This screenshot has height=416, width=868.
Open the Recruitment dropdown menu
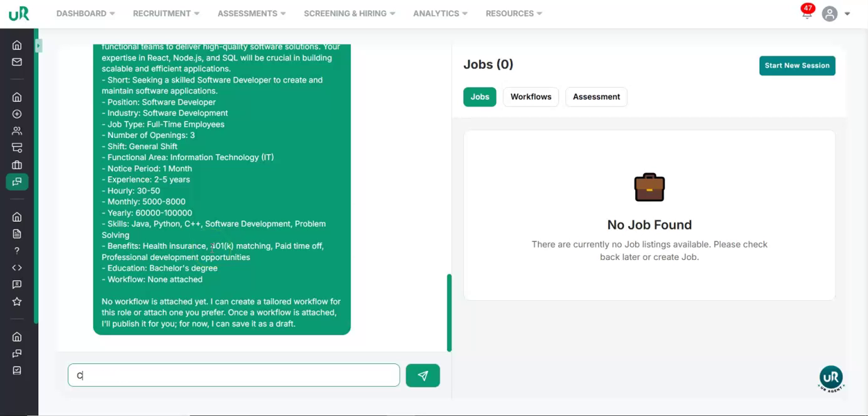tap(166, 13)
